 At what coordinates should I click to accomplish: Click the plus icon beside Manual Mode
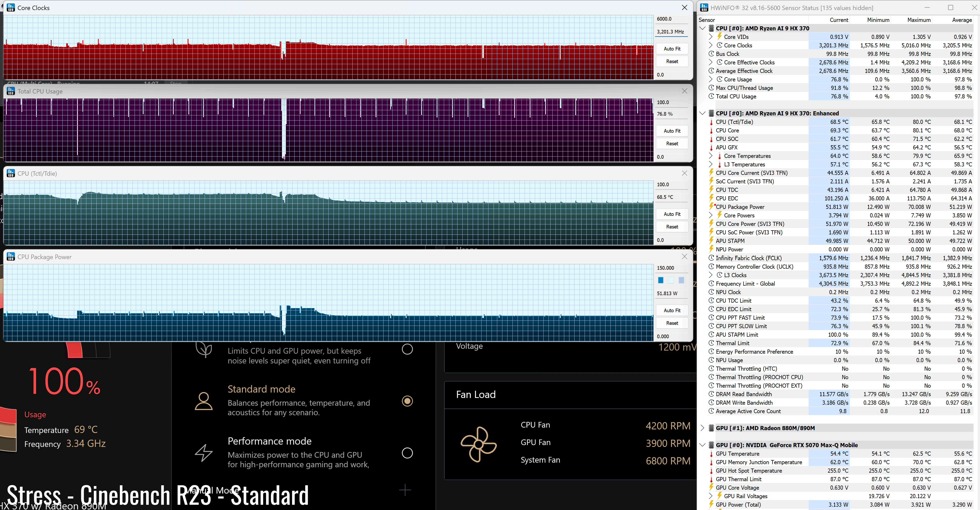(405, 490)
